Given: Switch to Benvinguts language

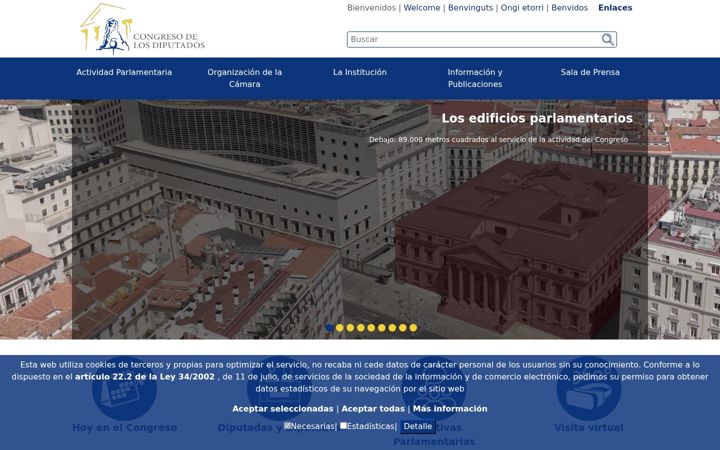Looking at the screenshot, I should tap(470, 8).
